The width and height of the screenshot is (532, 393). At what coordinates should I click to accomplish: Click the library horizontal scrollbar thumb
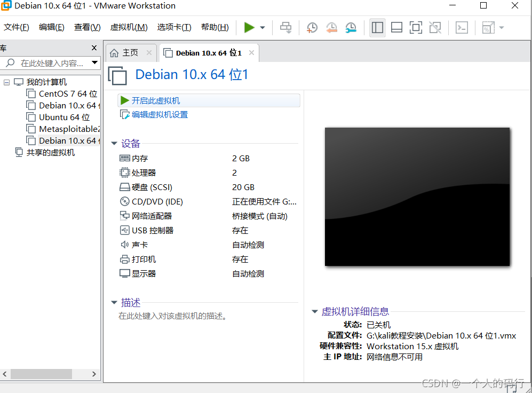(41, 374)
